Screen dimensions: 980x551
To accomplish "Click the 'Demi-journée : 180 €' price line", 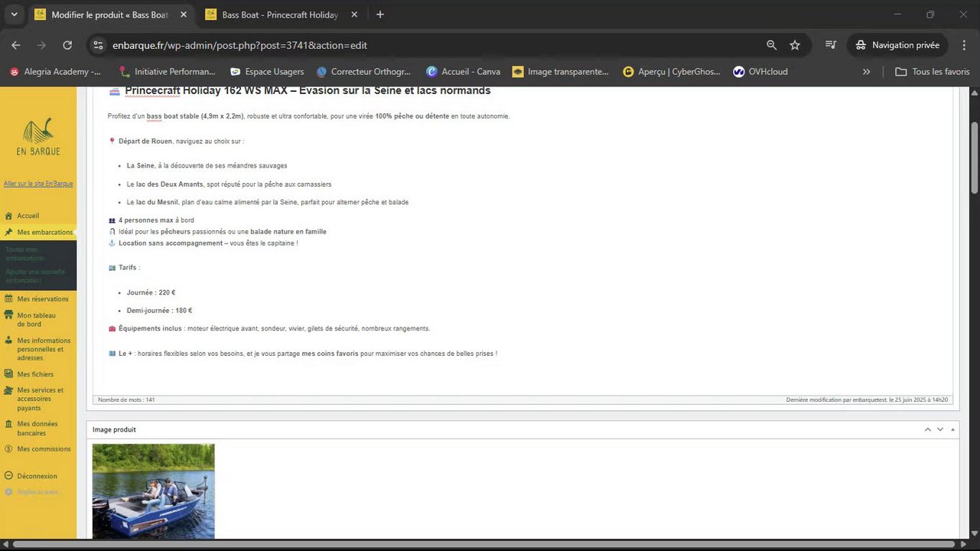I will coord(159,311).
